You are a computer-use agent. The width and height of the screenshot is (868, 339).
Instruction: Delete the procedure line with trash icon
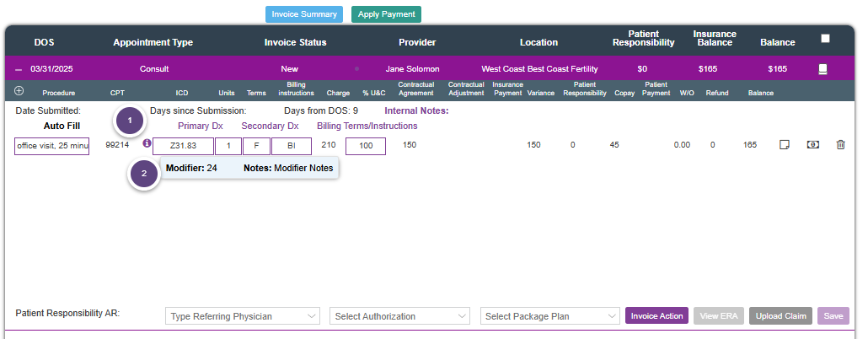point(840,146)
